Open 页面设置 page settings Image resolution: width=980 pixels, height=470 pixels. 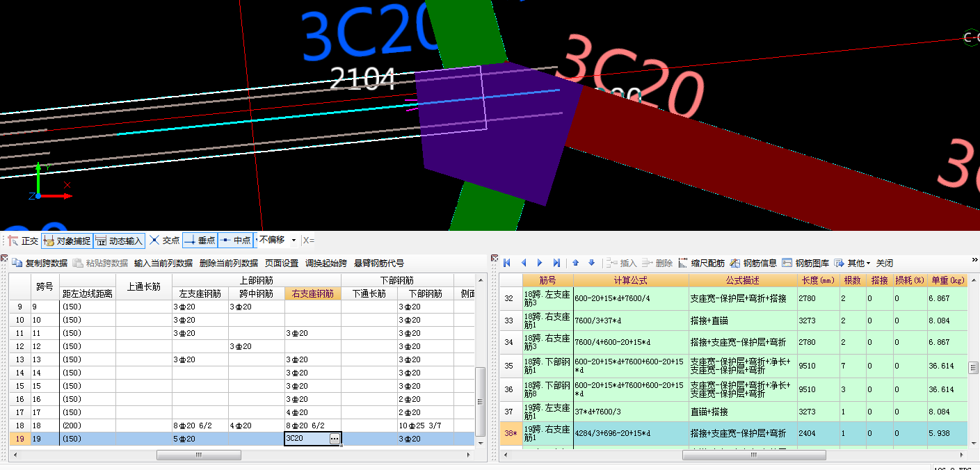tap(282, 264)
